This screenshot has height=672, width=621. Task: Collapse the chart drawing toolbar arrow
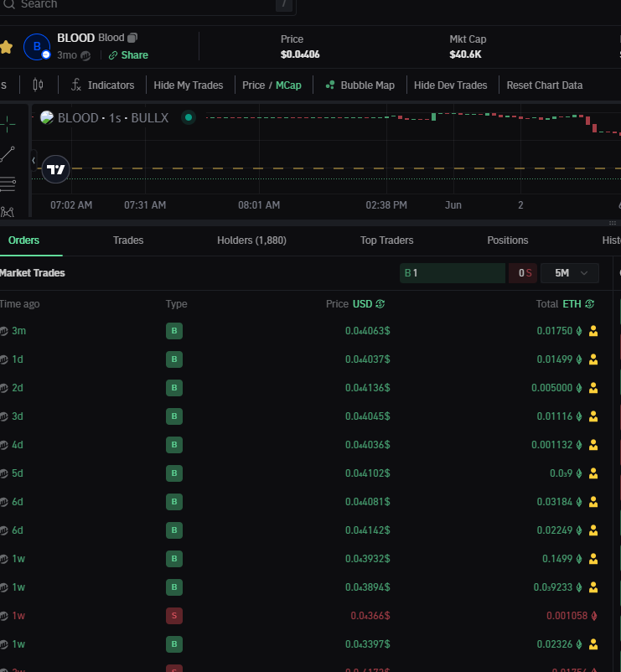click(34, 161)
